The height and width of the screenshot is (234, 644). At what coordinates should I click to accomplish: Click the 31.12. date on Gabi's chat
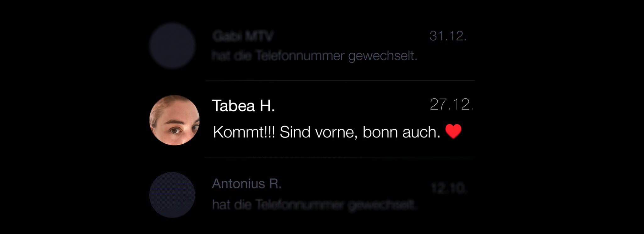click(448, 36)
